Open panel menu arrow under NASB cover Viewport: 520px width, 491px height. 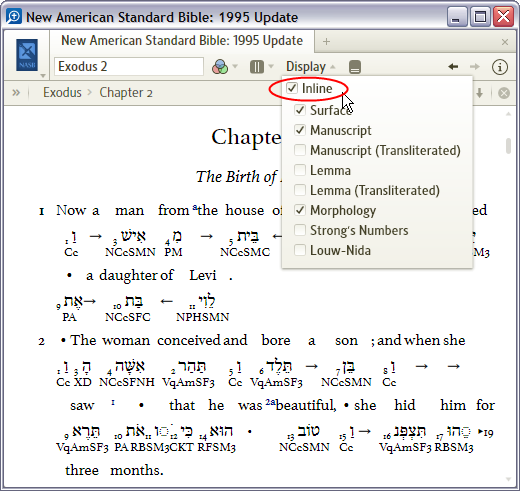click(x=43, y=76)
